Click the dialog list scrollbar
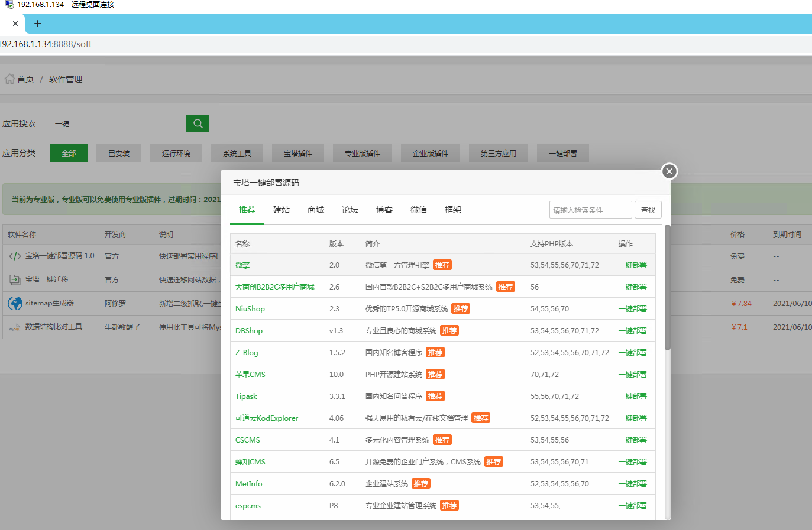This screenshot has height=530, width=812. tap(668, 287)
